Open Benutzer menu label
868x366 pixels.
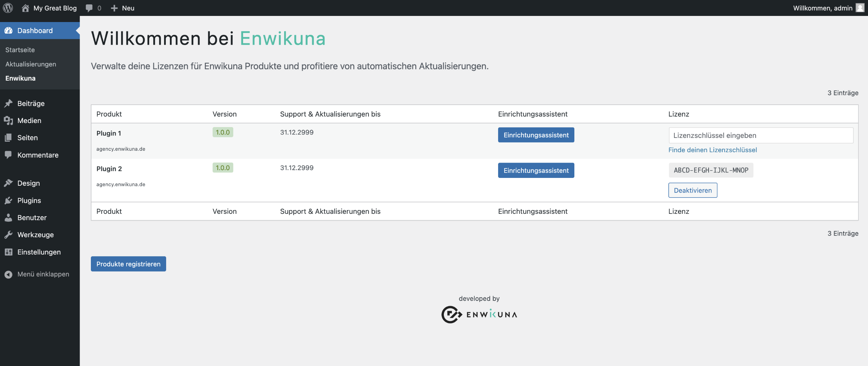click(32, 218)
